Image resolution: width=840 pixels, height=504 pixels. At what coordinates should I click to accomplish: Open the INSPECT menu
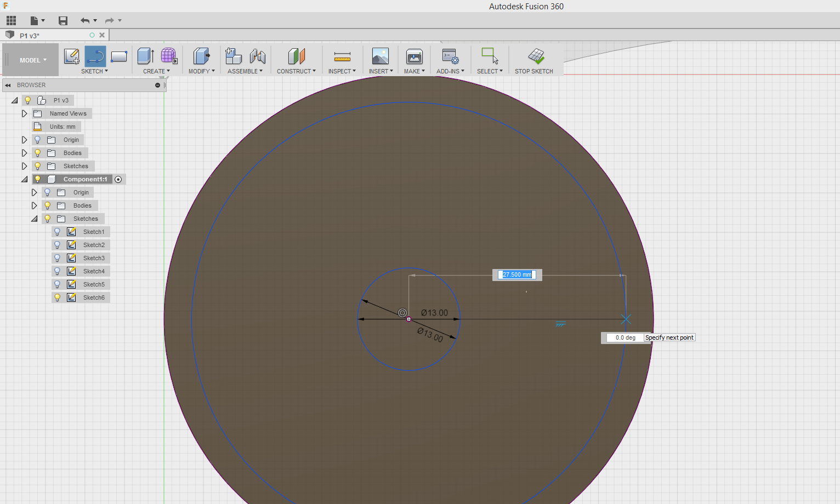(342, 71)
